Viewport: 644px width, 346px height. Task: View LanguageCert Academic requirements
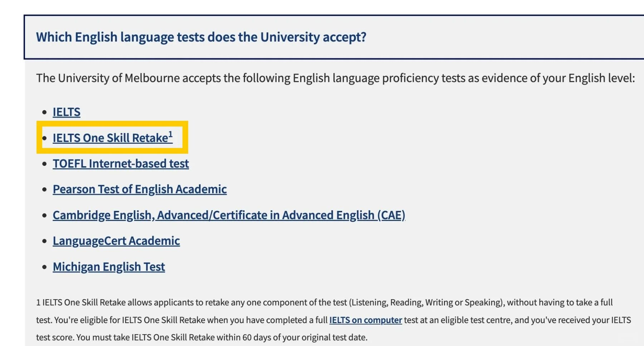(116, 241)
